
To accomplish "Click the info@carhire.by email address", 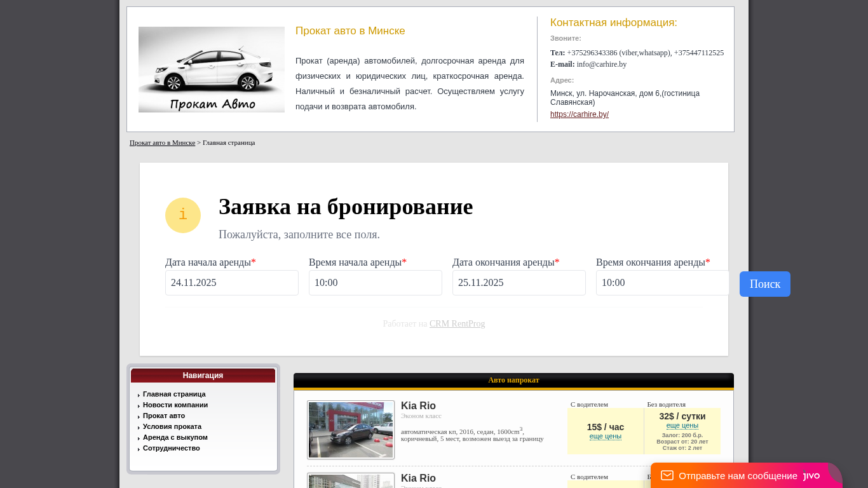I will tap(602, 64).
